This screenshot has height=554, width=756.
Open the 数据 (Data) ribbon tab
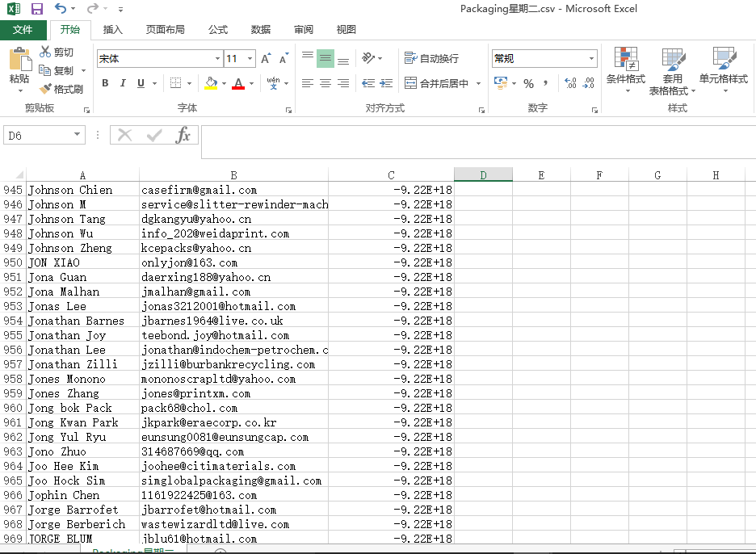coord(260,30)
